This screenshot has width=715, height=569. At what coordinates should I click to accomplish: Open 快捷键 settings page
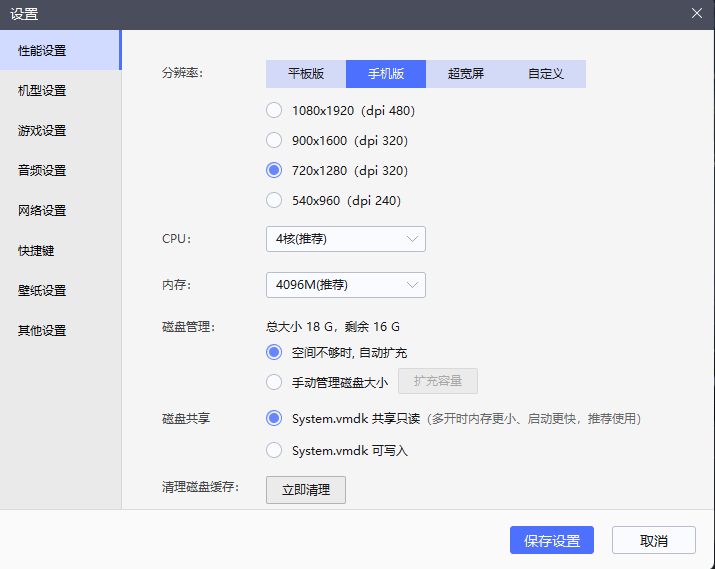(x=36, y=251)
